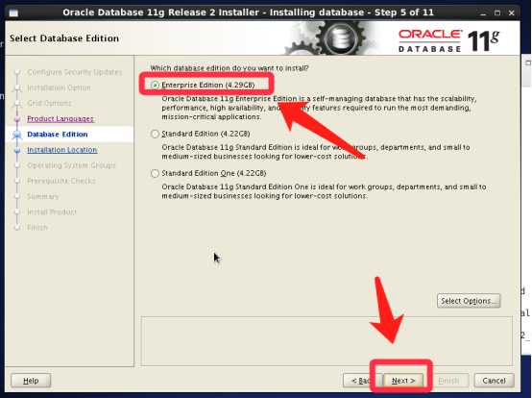Viewport: 532px width, 398px height.
Task: Click the 'Select Database Edition' heading
Action: pyautogui.click(x=64, y=38)
